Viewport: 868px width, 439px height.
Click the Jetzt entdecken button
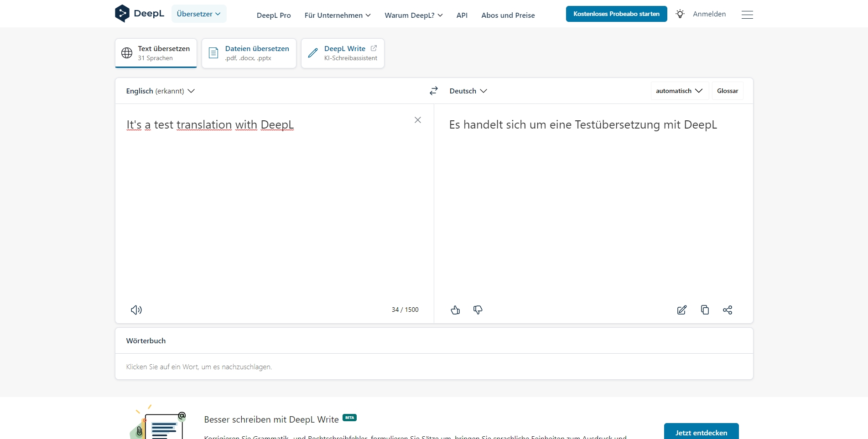coord(701,432)
